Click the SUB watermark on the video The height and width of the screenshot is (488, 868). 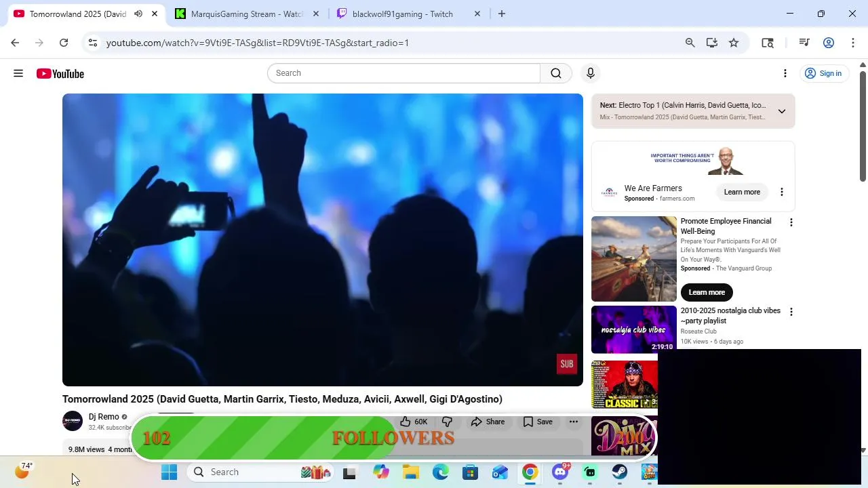566,364
